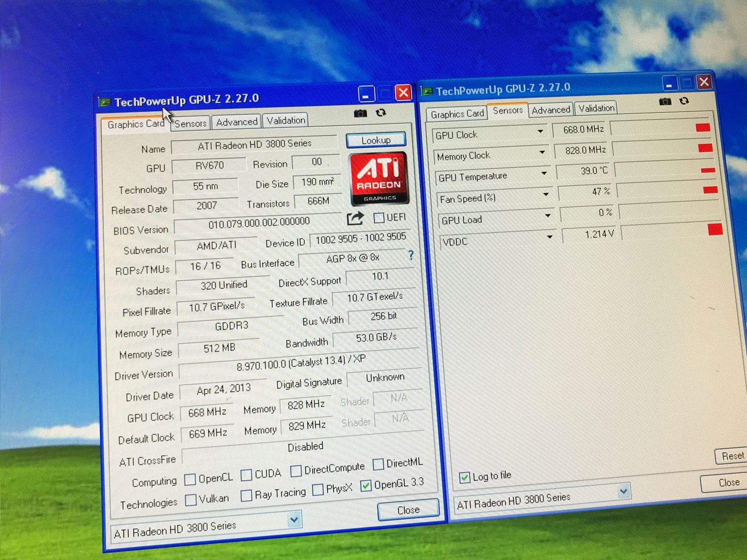The width and height of the screenshot is (747, 560).
Task: Open GPU Load sensor dropdown
Action: tap(548, 216)
